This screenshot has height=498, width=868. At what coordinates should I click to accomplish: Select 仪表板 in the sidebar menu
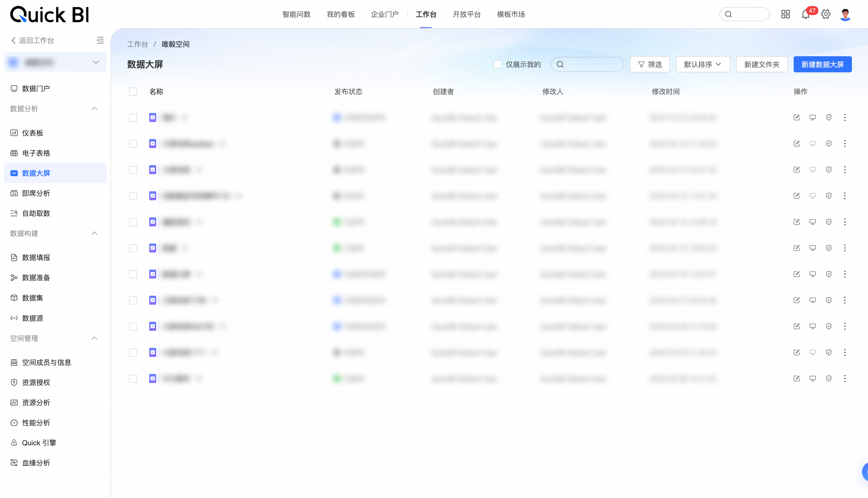tap(32, 133)
